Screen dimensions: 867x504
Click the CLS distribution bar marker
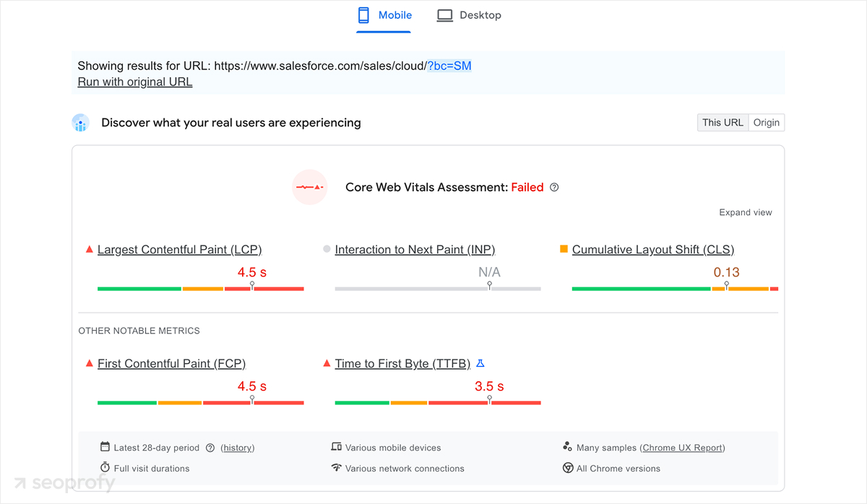pos(727,286)
